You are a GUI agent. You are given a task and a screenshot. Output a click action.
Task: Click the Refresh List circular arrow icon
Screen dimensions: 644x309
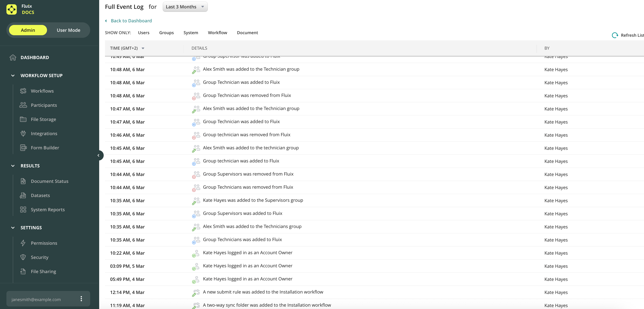(615, 35)
